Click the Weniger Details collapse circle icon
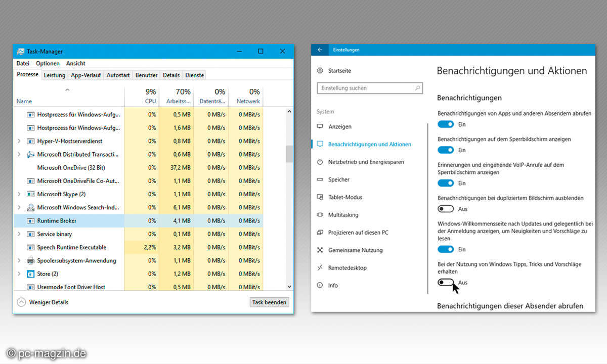607x364 pixels. coord(21,302)
